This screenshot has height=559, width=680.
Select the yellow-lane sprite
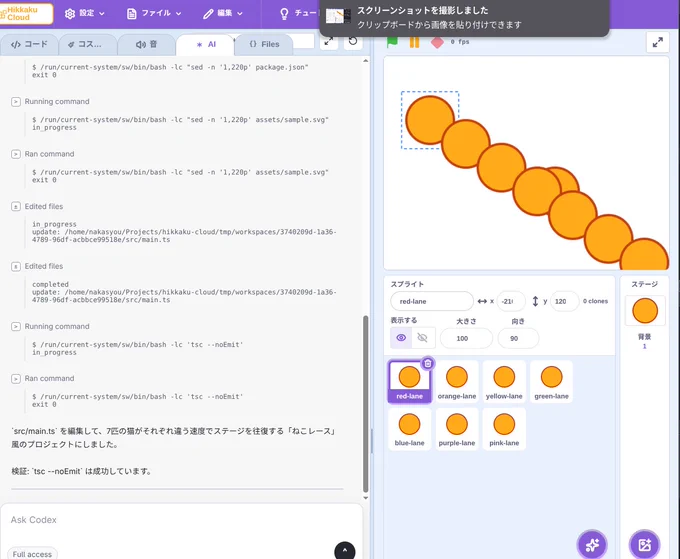point(504,382)
